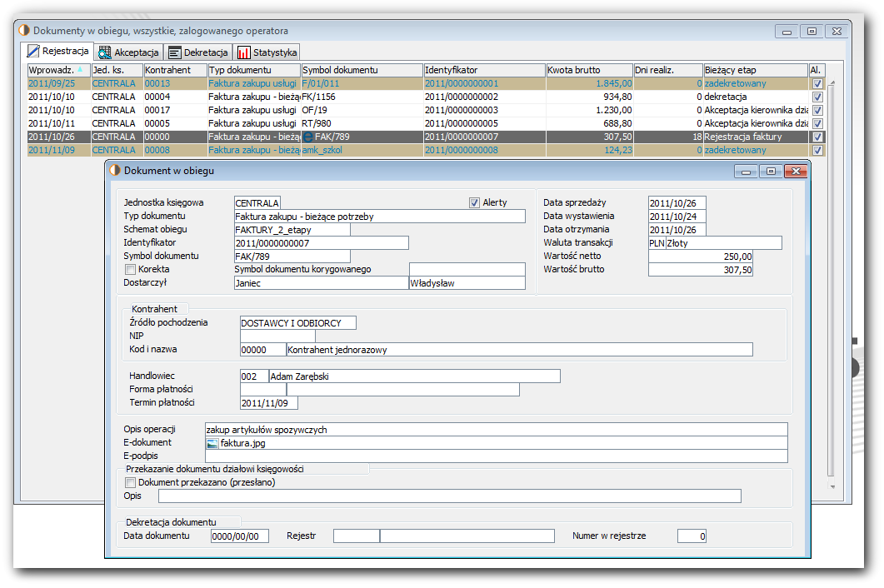884x588 pixels.
Task: Maximize the Dokument w obiegu dialog
Action: click(771, 172)
